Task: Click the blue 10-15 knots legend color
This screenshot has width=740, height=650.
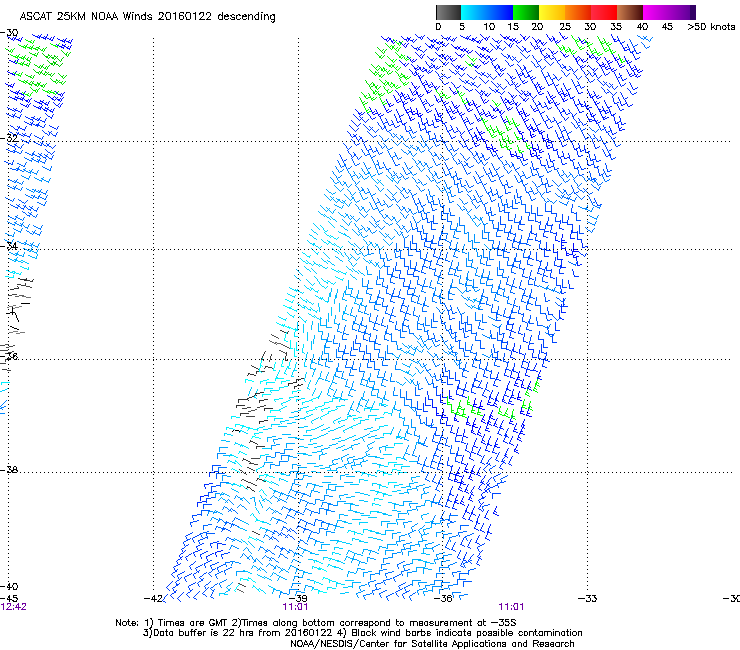Action: point(500,12)
